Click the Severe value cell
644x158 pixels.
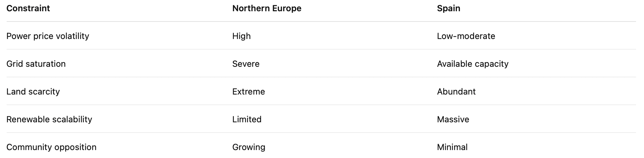coord(246,64)
